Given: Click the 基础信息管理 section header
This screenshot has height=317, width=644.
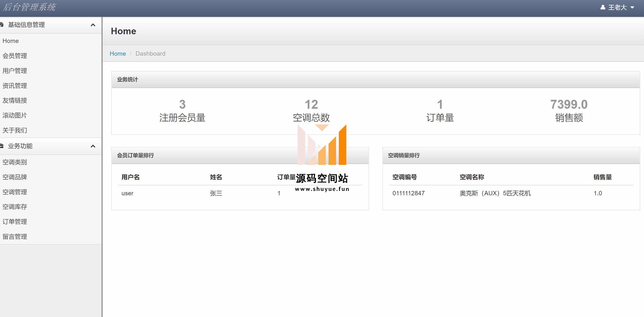Looking at the screenshot, I should [51, 25].
